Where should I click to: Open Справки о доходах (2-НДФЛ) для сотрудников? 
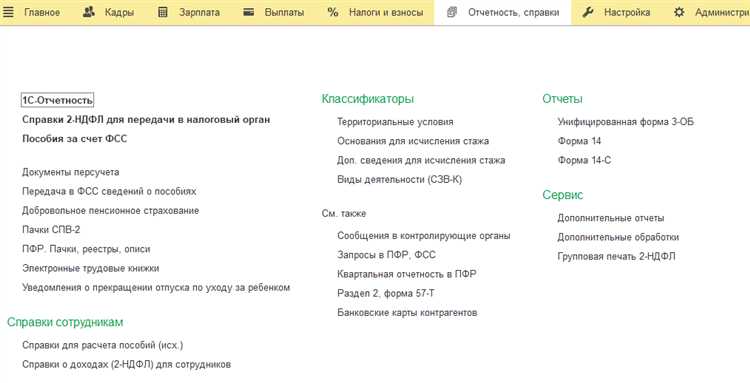coord(126,364)
